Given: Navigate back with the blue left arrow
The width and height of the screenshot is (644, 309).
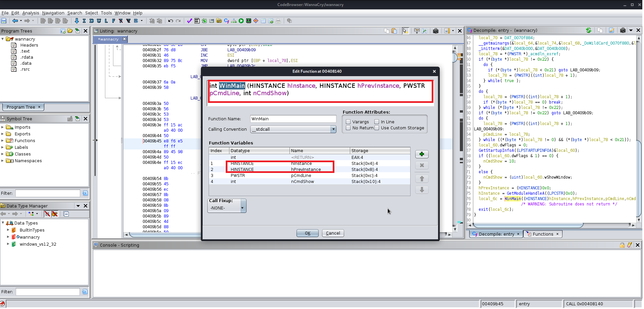Looking at the screenshot, I should coord(15,21).
